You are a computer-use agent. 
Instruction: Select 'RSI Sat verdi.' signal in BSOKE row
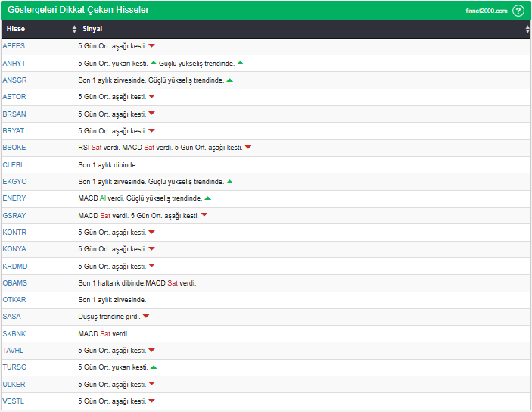point(99,148)
